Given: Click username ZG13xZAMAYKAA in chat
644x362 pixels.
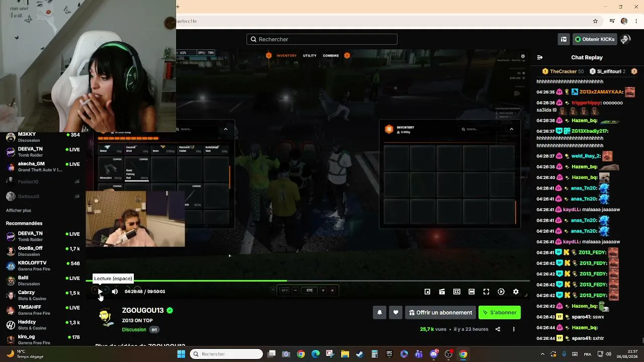Looking at the screenshot, I should point(601,92).
